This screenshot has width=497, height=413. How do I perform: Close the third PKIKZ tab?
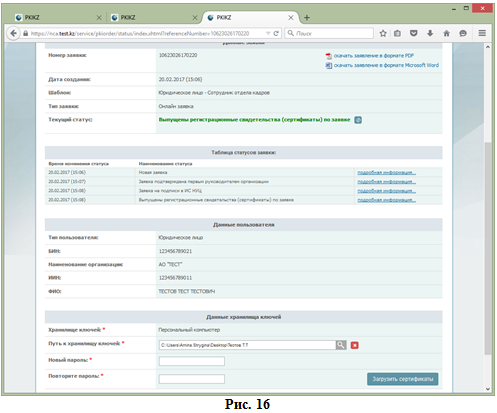tap(291, 18)
